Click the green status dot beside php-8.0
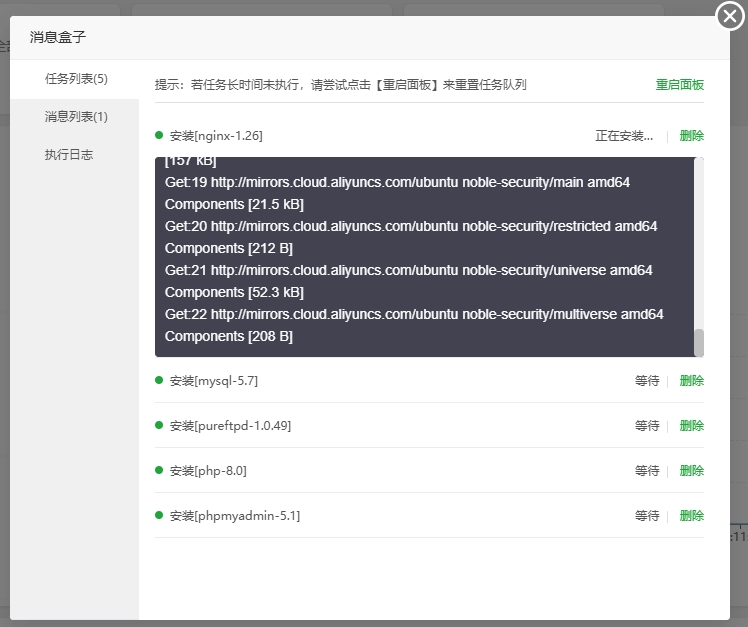This screenshot has height=627, width=748. click(x=159, y=470)
